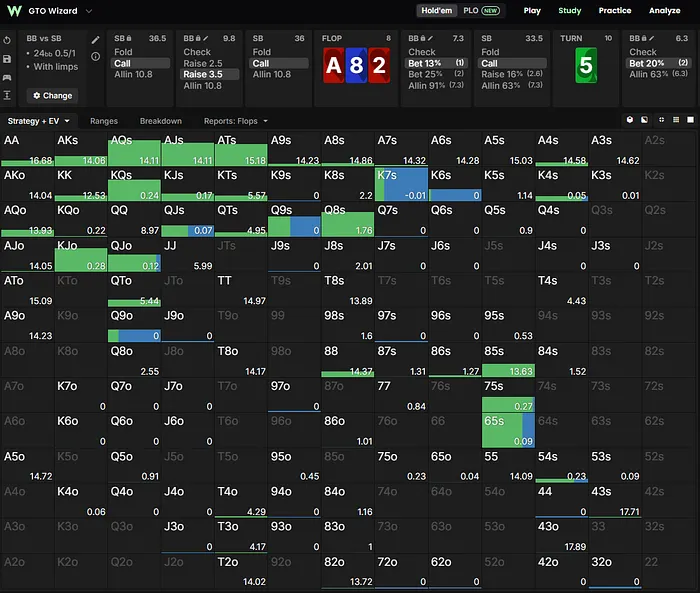The image size is (700, 593).
Task: Select Raise 16% in the SB 33.5 node
Action: [512, 74]
